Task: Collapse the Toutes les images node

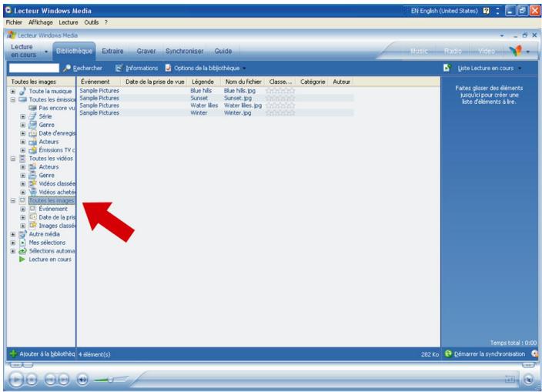Action: tap(13, 200)
